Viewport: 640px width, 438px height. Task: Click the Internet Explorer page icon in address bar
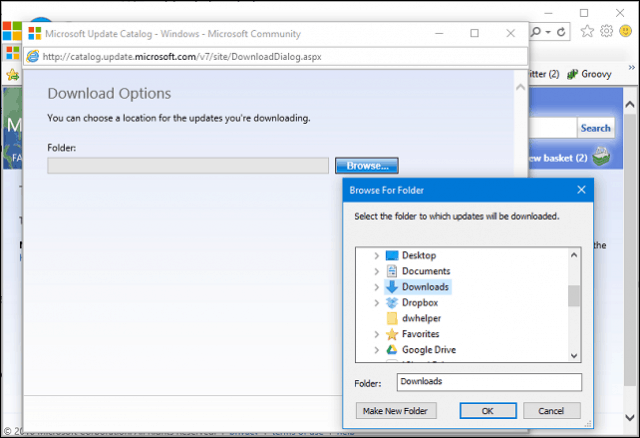tap(33, 56)
